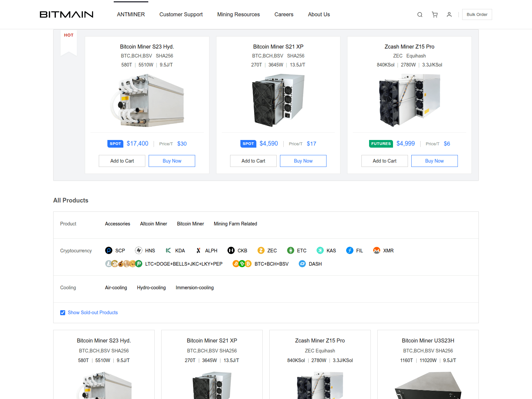Open the Careers menu item
This screenshot has height=399, width=532.
pyautogui.click(x=284, y=15)
